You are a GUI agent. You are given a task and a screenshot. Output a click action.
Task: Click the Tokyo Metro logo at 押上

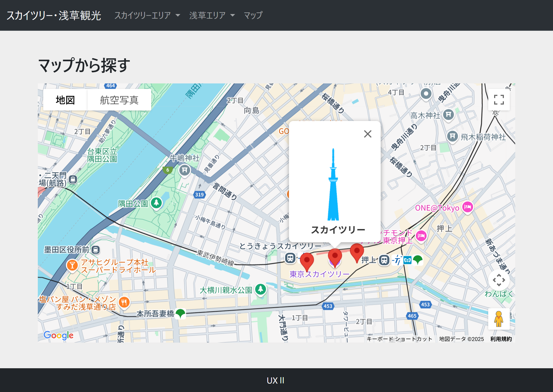click(x=407, y=260)
